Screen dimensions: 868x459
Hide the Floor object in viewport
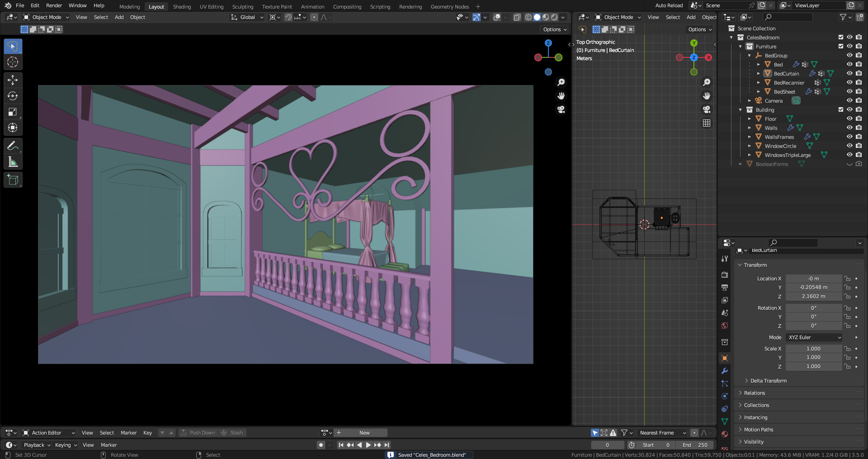click(x=849, y=118)
